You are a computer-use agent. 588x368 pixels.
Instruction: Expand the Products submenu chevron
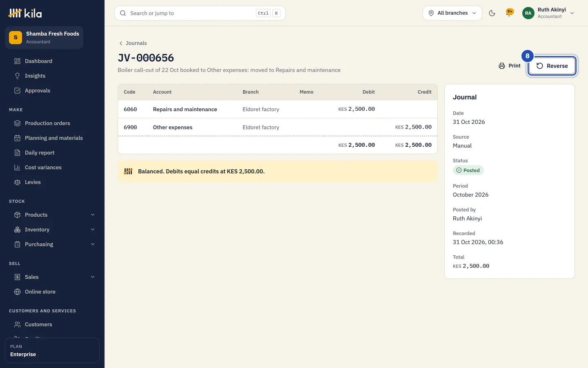pyautogui.click(x=93, y=215)
